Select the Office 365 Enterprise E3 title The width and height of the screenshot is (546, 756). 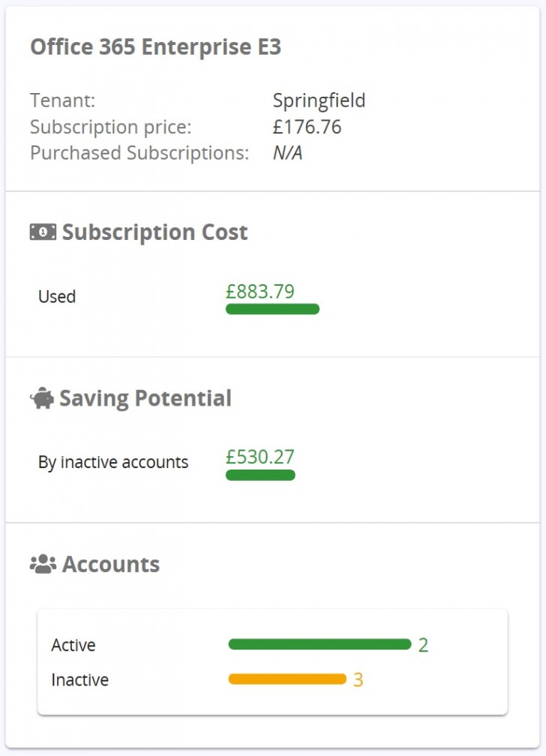[155, 47]
